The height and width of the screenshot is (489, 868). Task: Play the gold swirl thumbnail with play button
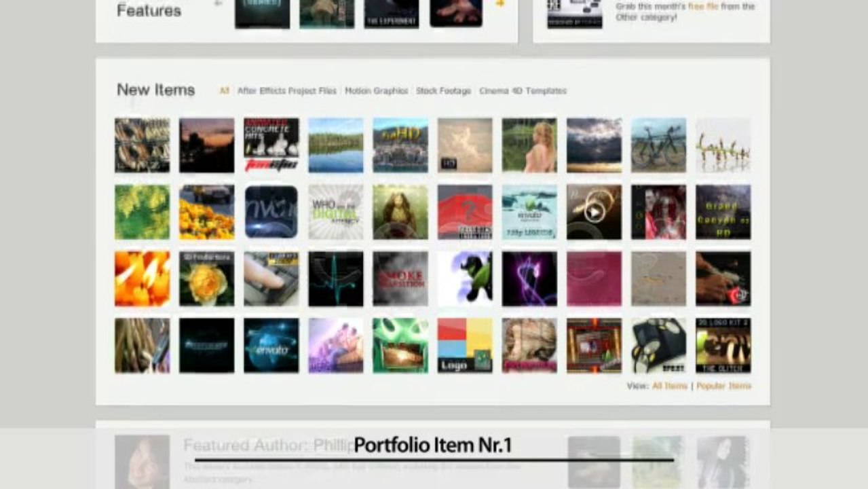(x=594, y=212)
